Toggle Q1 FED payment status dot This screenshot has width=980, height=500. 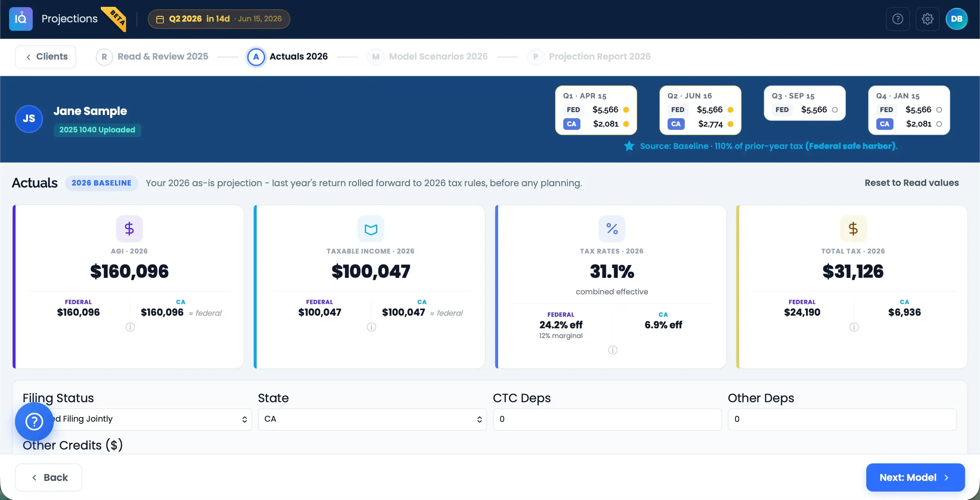pyautogui.click(x=626, y=110)
